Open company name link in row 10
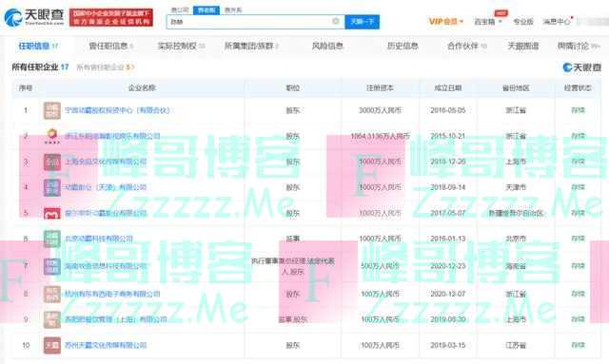Screen dimensions: 609x364 tap(106, 345)
